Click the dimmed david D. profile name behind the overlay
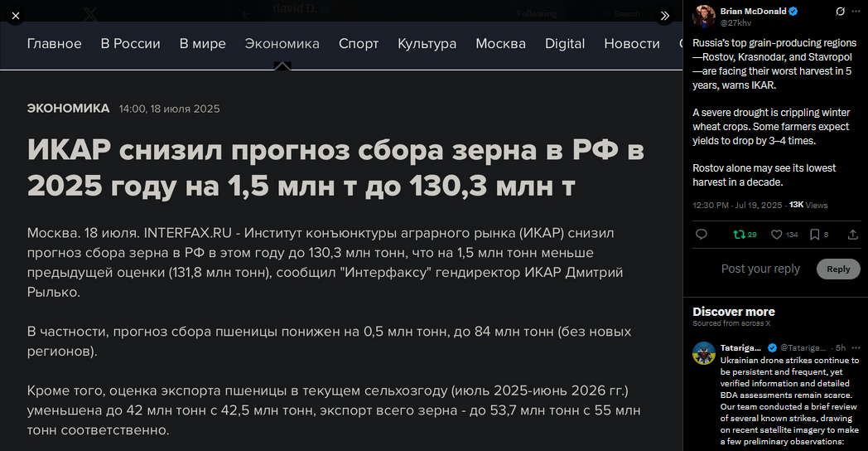868x451 pixels. (295, 8)
